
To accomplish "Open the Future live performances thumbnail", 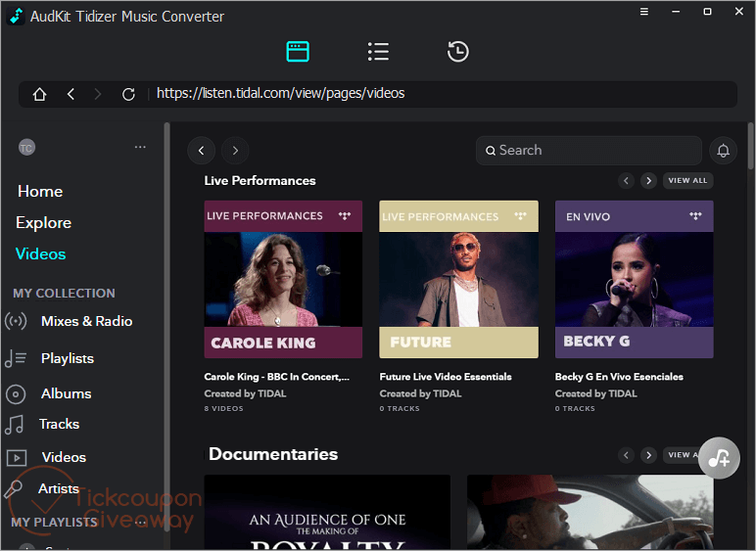I will coord(458,279).
